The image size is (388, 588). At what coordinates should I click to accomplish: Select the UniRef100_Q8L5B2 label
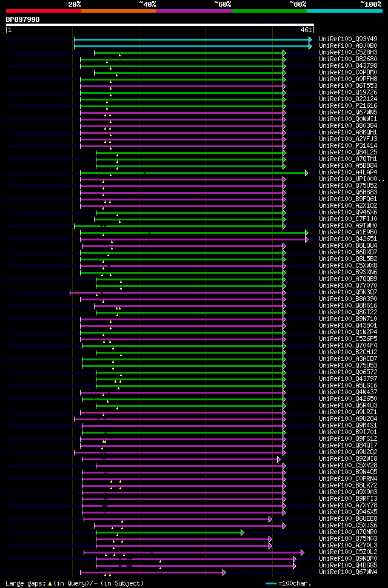click(348, 259)
